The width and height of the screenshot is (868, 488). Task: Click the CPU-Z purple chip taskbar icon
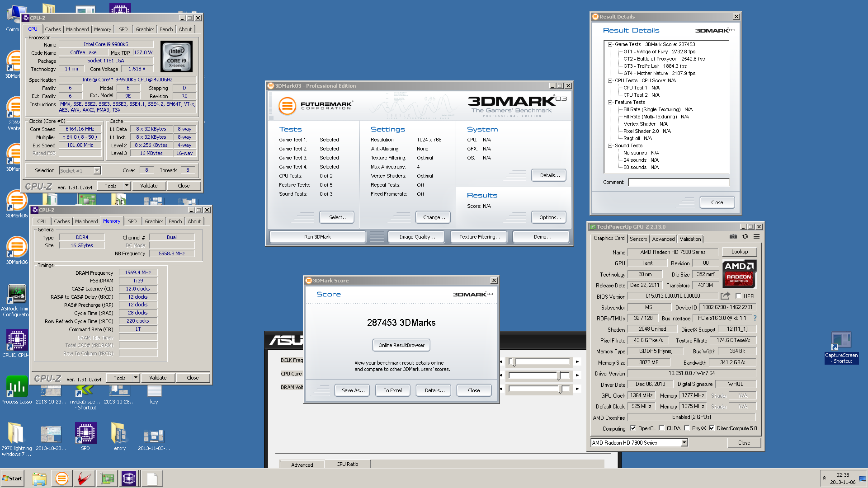click(x=129, y=479)
